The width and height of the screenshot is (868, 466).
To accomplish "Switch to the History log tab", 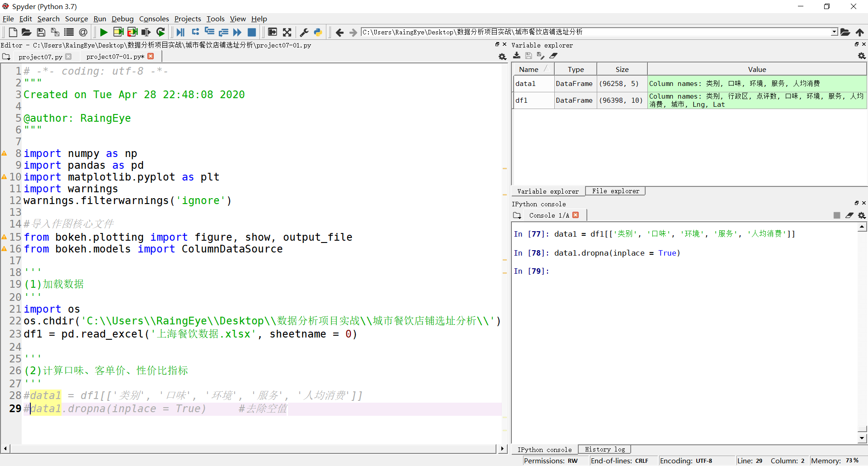I will coord(605,449).
